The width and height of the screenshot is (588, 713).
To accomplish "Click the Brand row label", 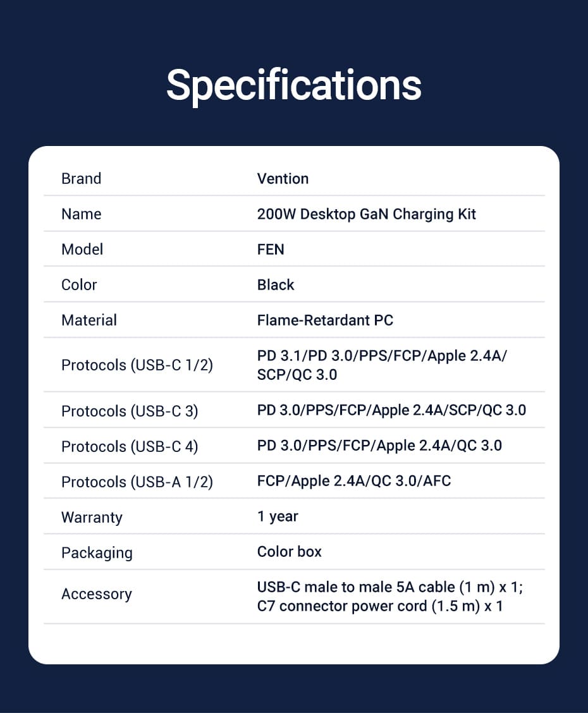I will pyautogui.click(x=81, y=179).
